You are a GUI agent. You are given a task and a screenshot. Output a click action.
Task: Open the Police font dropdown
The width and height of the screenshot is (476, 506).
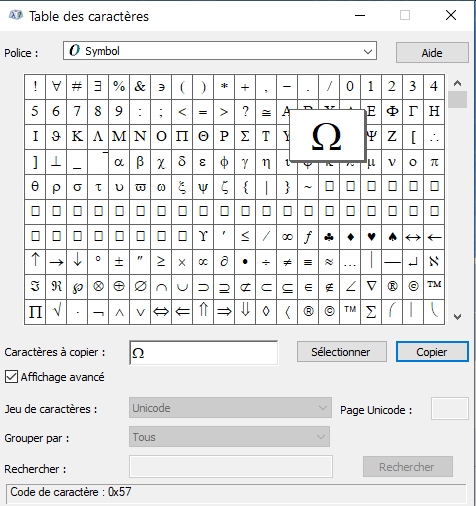[220, 51]
